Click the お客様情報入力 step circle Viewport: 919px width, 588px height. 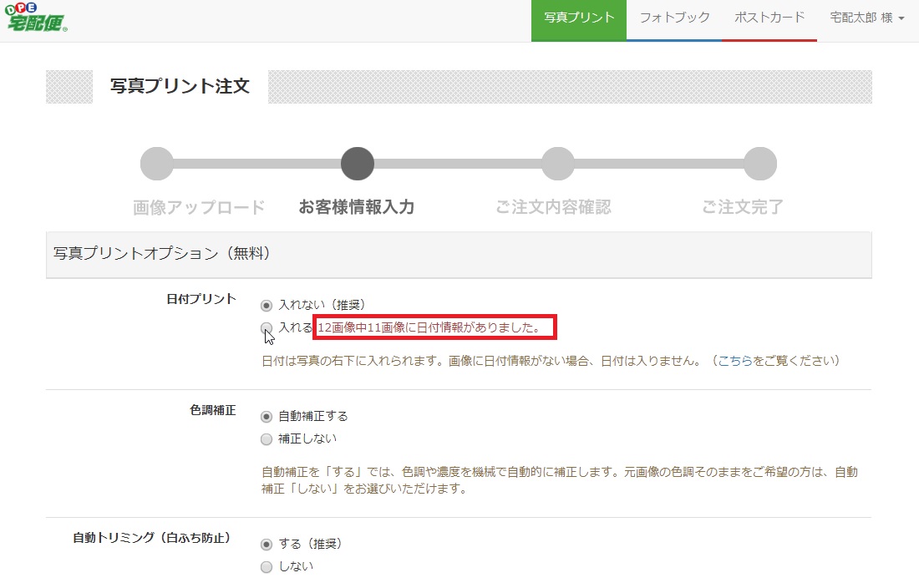[x=358, y=164]
